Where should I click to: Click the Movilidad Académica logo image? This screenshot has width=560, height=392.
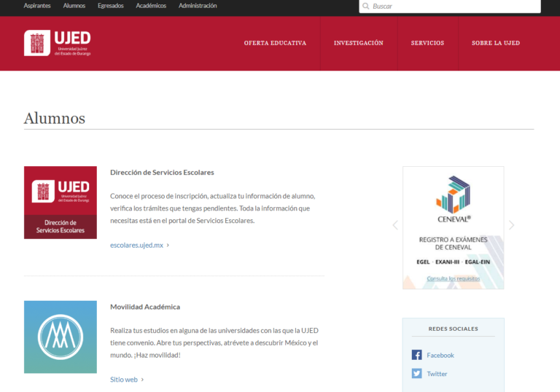pos(60,337)
